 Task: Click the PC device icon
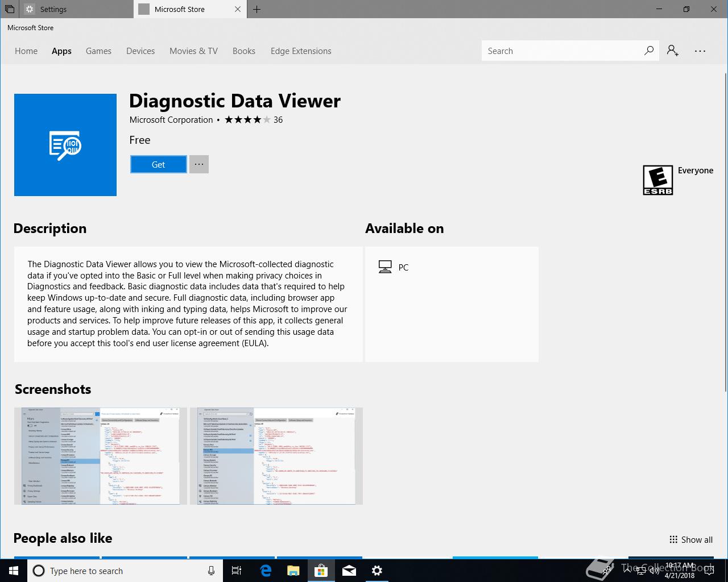pyautogui.click(x=385, y=267)
